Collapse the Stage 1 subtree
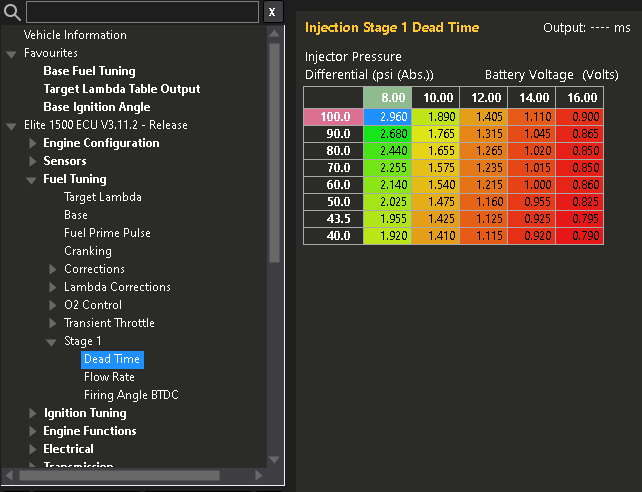This screenshot has width=642, height=492. pyautogui.click(x=53, y=341)
